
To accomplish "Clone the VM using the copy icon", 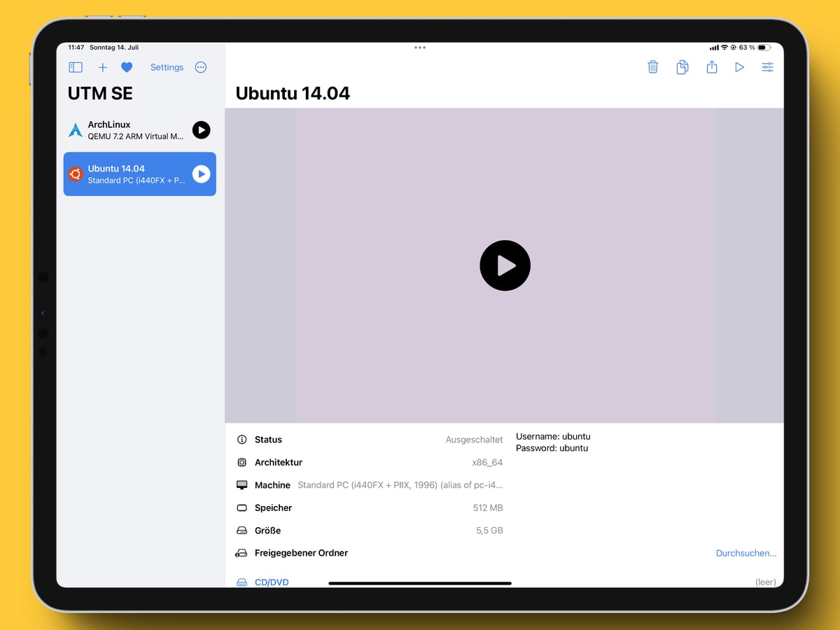I will coord(682,67).
